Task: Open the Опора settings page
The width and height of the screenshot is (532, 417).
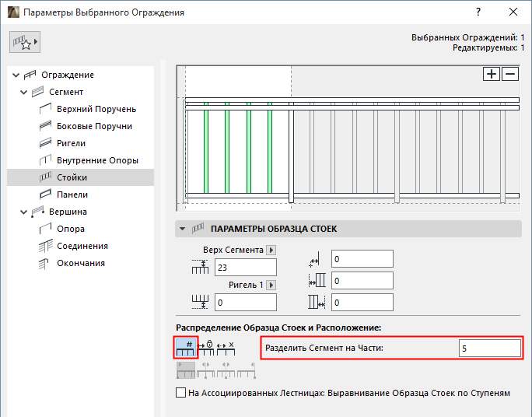Action: coord(71,229)
